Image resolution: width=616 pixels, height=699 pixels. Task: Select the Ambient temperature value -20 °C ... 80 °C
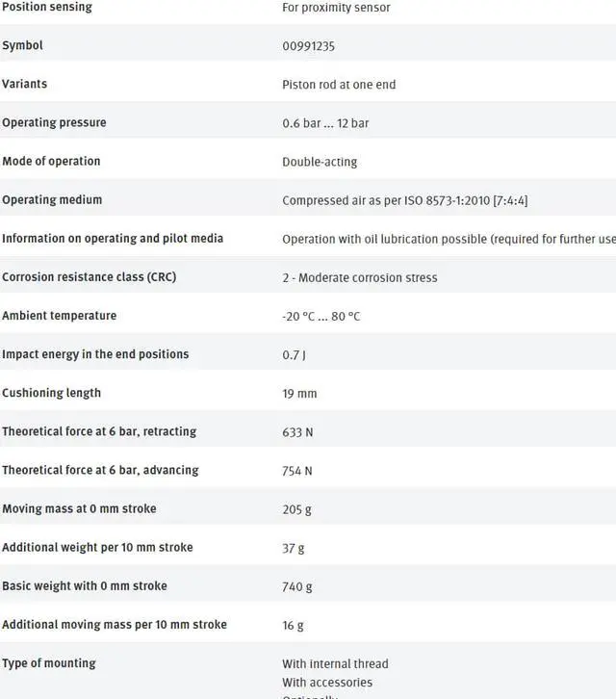pyautogui.click(x=321, y=317)
